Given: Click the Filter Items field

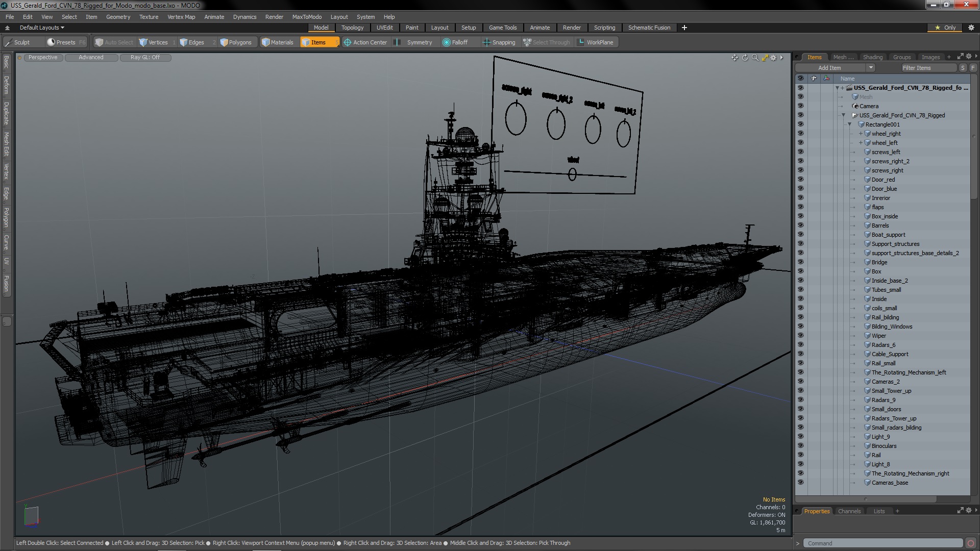Looking at the screenshot, I should tap(928, 68).
